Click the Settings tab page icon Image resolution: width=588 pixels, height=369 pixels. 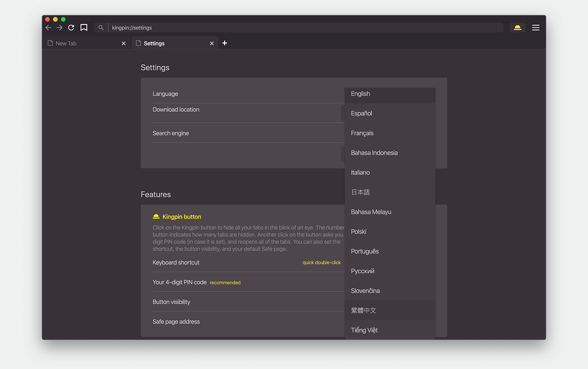pos(138,43)
